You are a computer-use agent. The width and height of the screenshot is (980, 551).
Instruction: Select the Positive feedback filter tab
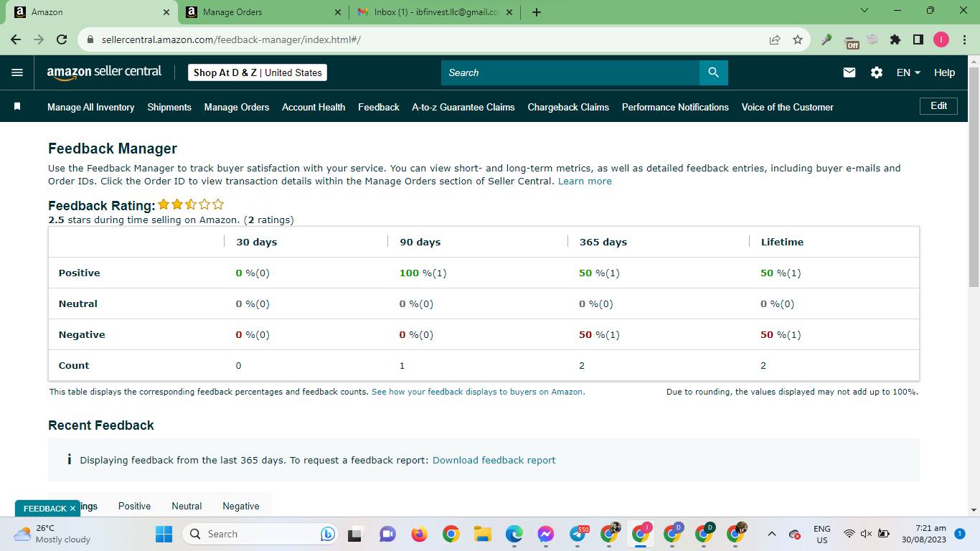point(135,506)
